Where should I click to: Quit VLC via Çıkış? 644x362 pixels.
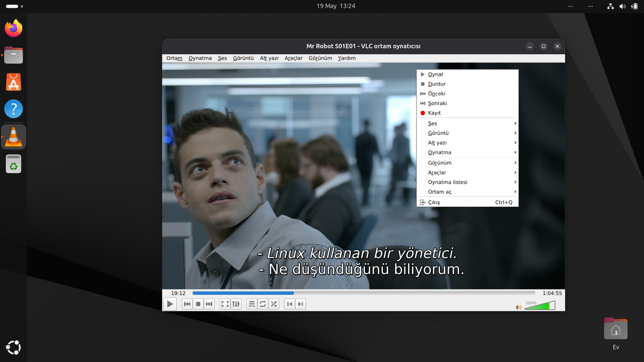[x=467, y=202]
